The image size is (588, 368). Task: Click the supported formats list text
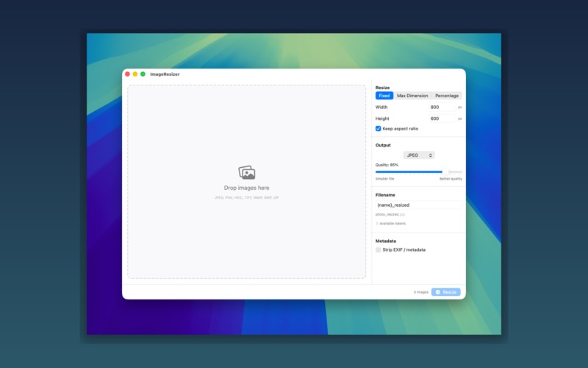(247, 197)
